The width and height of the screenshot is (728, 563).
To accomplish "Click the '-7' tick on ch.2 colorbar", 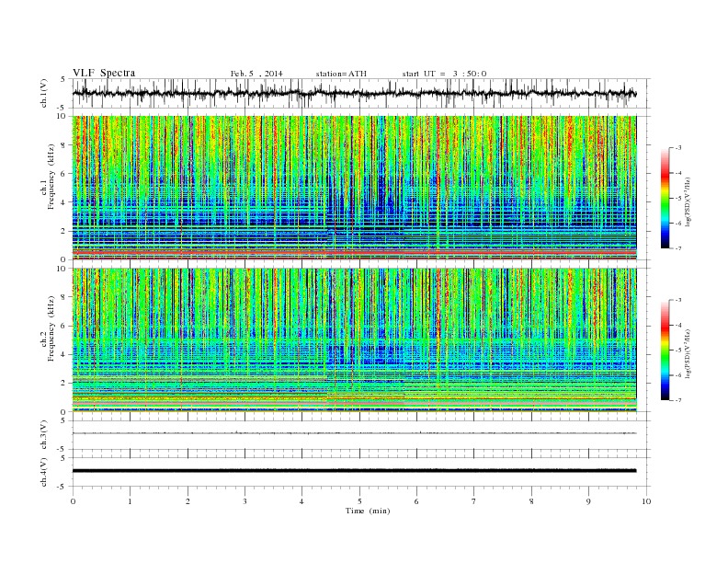I will (x=677, y=400).
